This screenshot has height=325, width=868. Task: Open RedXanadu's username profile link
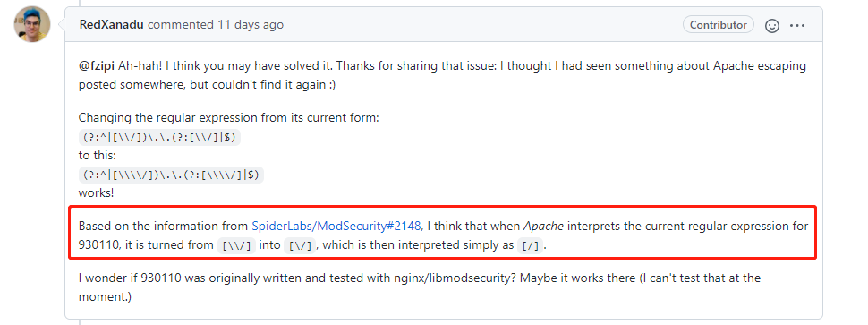[x=112, y=25]
